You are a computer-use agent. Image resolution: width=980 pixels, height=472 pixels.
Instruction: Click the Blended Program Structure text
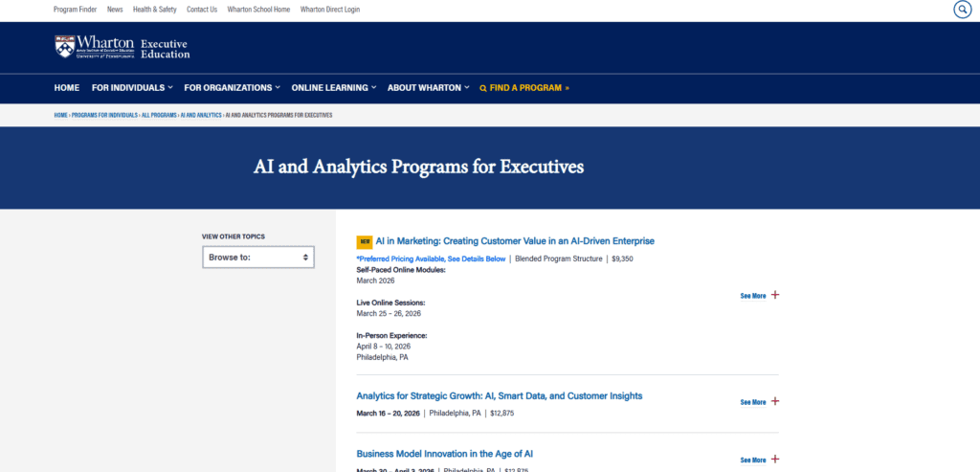click(x=559, y=258)
